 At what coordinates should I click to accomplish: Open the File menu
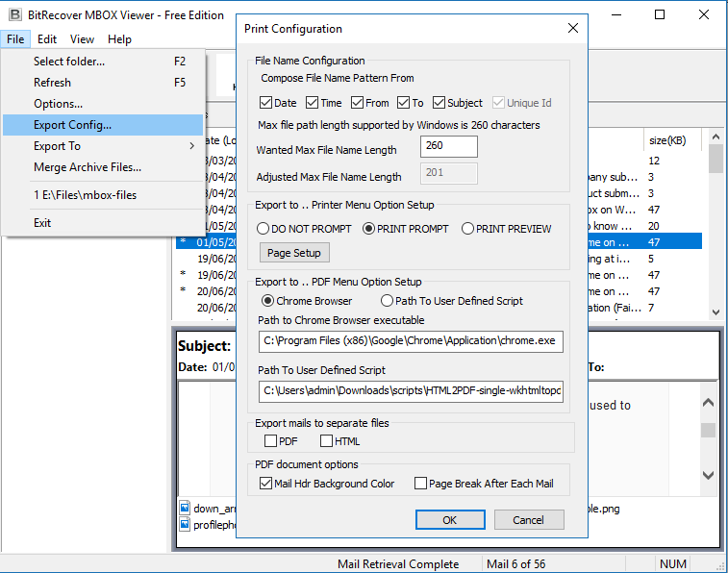click(x=15, y=39)
